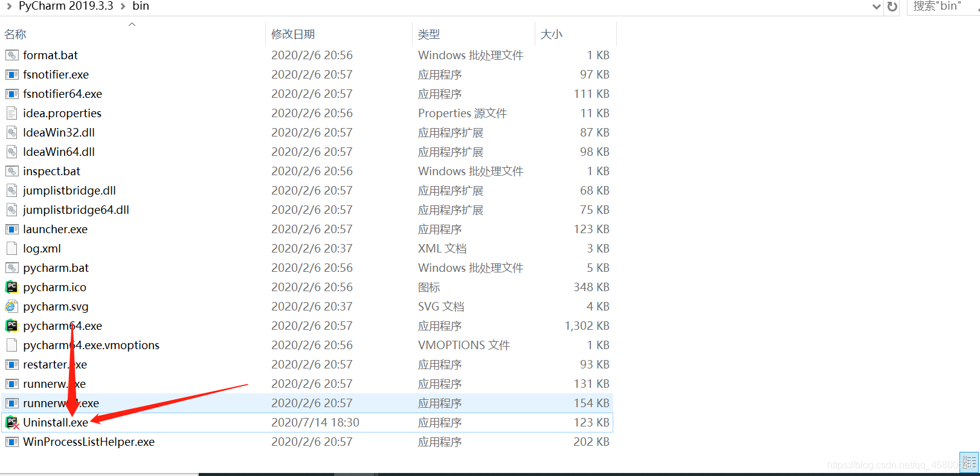
Task: Select the file name pycharm64.exe.vmoptions
Action: pyautogui.click(x=91, y=345)
